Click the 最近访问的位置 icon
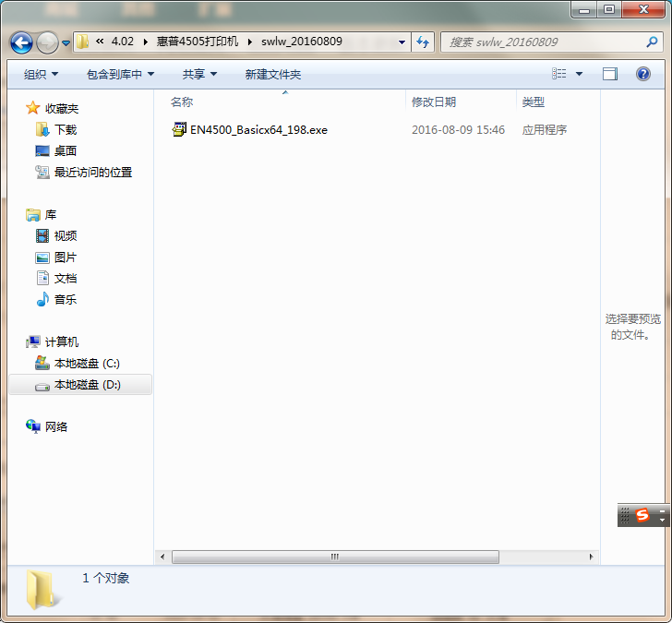Viewport: 672px width, 623px height. (x=42, y=172)
